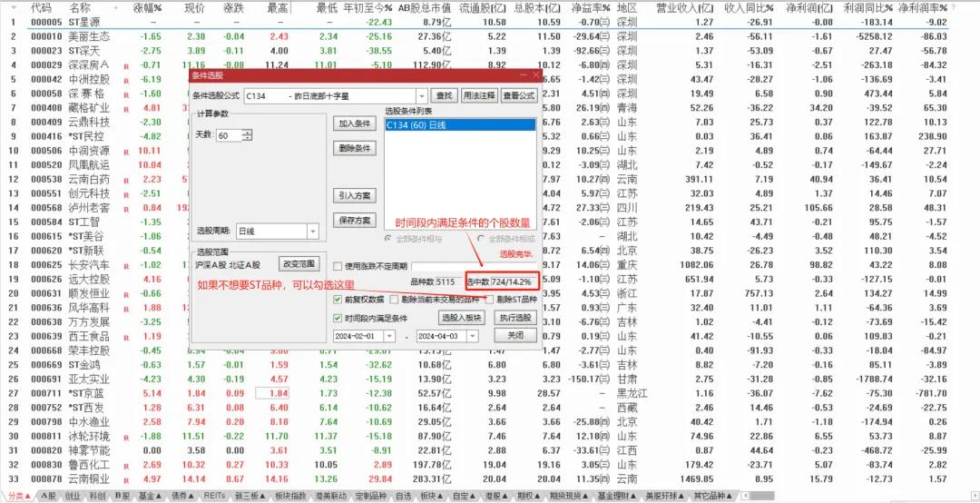Open the 选股周期 日线 dropdown
This screenshot has width=980, height=503.
[x=312, y=231]
